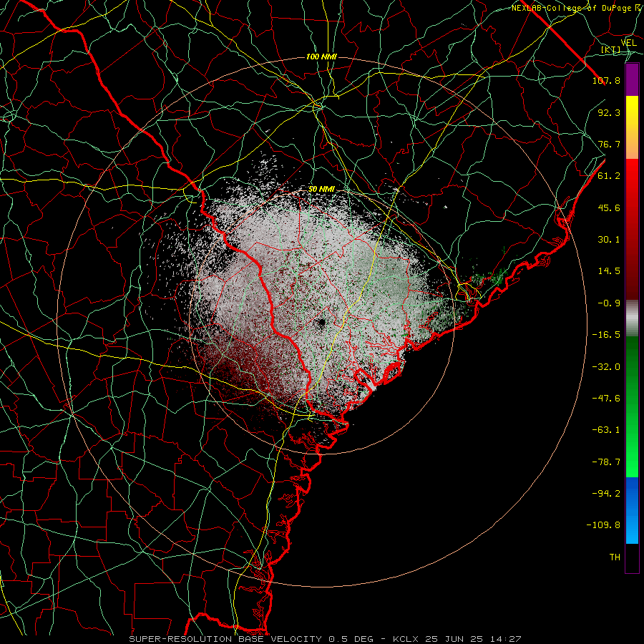644x644 pixels.
Task: Click the 92.3 legend value
Action: pos(609,112)
